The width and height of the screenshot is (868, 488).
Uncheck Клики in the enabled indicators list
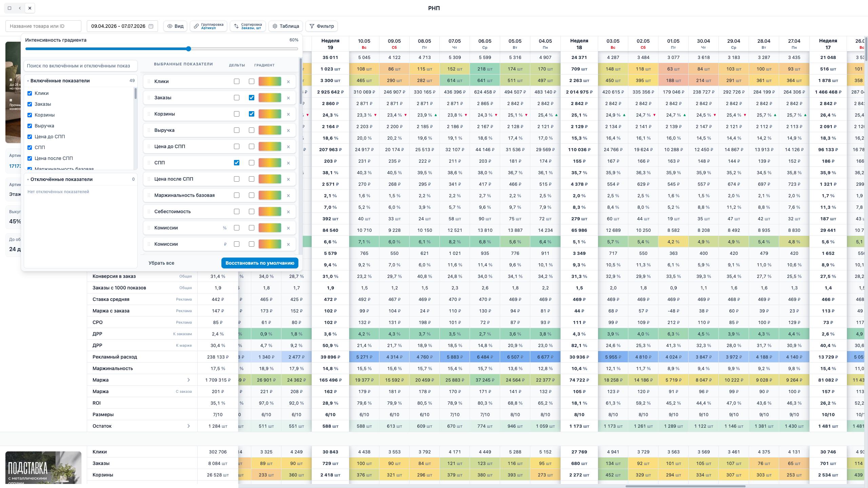pyautogui.click(x=30, y=93)
